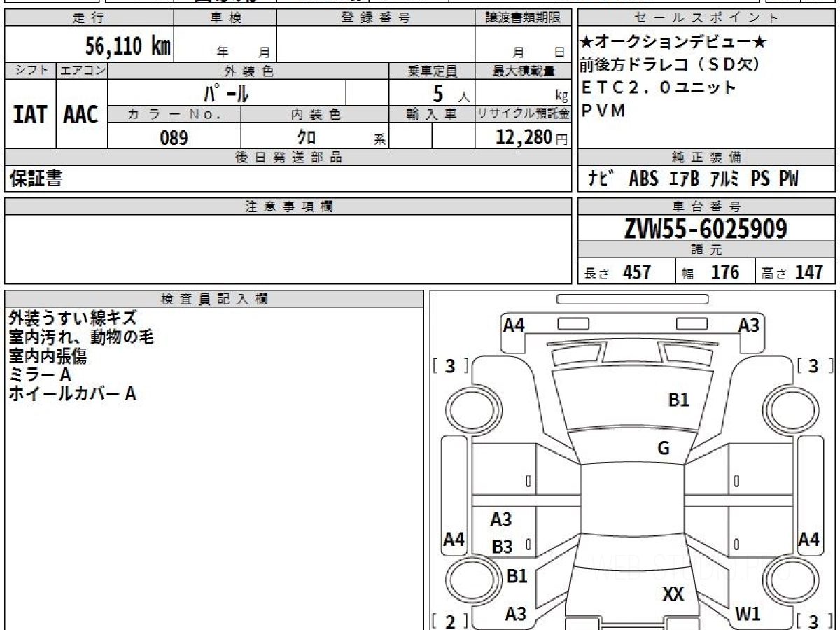Click the ★オークションデビュー★ line
The image size is (840, 630).
point(673,43)
